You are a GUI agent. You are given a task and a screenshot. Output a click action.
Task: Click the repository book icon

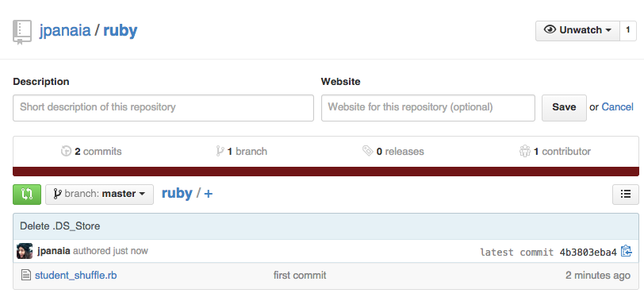click(x=21, y=32)
